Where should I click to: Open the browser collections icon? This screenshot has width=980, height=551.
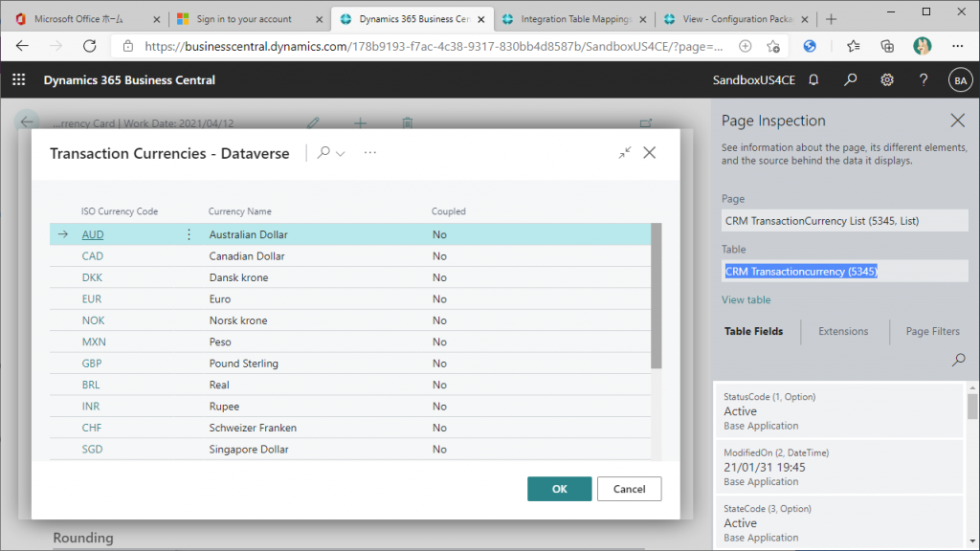pyautogui.click(x=887, y=46)
